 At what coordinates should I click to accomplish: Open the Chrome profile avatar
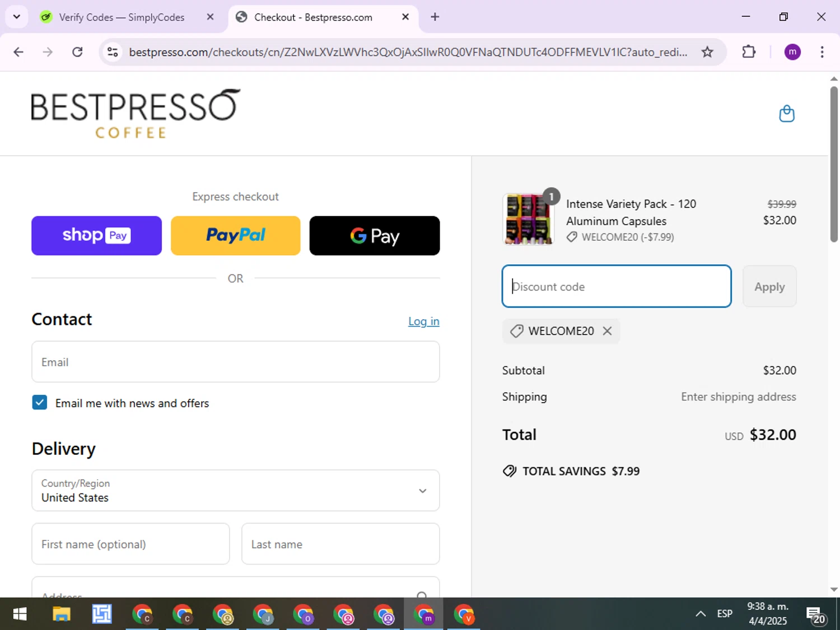[792, 52]
